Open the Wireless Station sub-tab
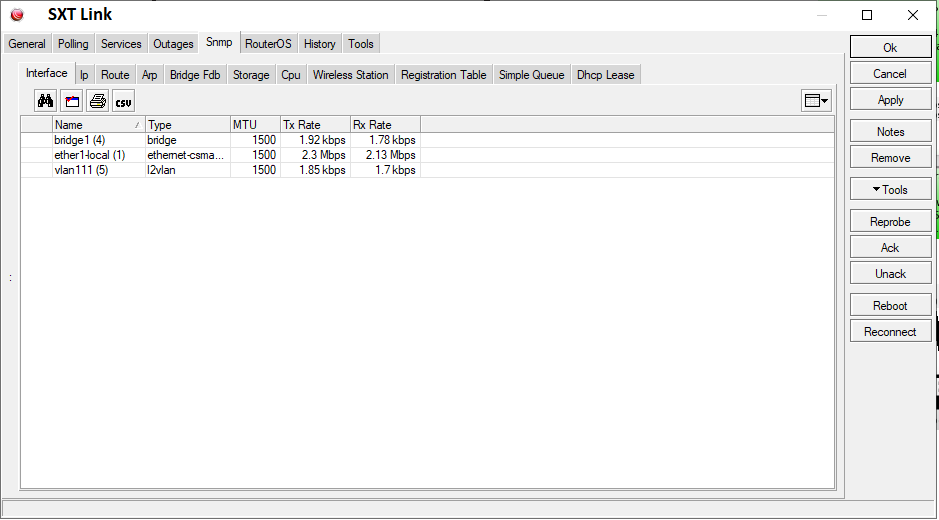Screen dimensions: 939x520 350,75
